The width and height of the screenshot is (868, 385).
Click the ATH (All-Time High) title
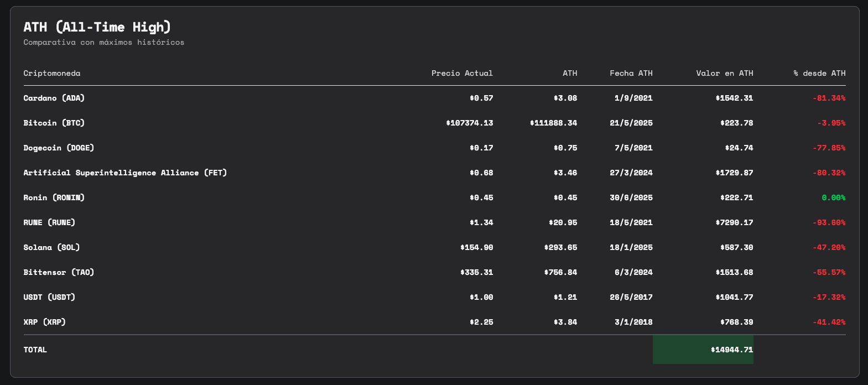[x=97, y=27]
